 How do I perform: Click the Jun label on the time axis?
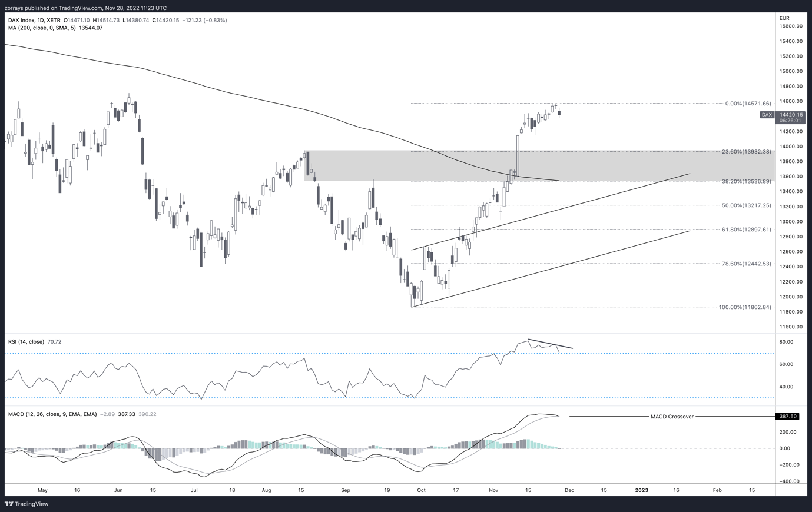point(118,490)
